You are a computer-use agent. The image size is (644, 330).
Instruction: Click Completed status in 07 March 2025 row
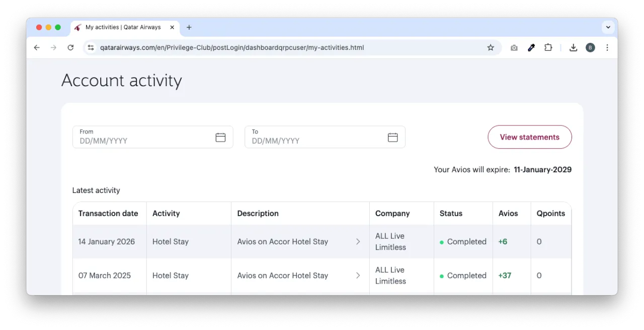463,276
